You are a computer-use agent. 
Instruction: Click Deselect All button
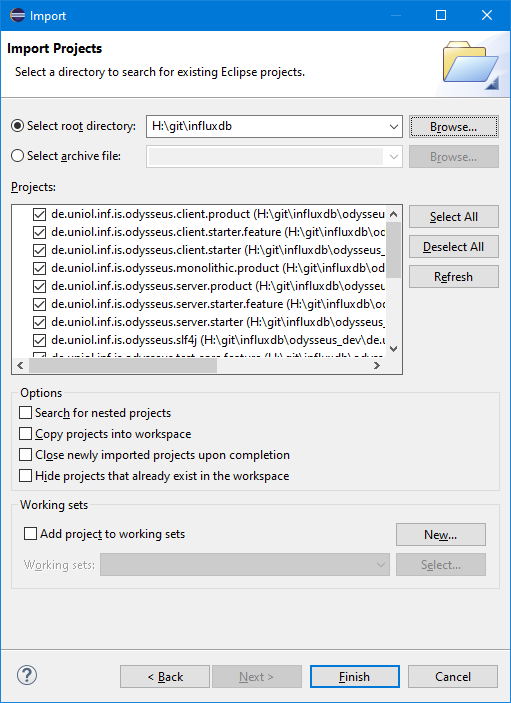(454, 247)
